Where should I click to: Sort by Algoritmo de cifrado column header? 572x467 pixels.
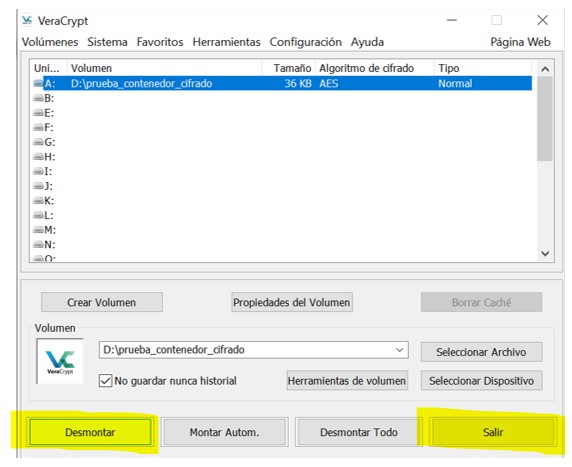click(375, 68)
